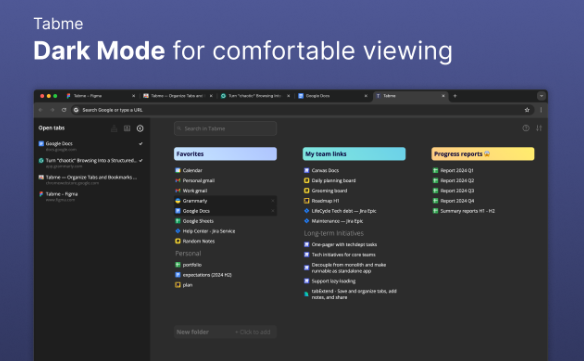Click the icon beside tabExtend link

click(x=307, y=294)
